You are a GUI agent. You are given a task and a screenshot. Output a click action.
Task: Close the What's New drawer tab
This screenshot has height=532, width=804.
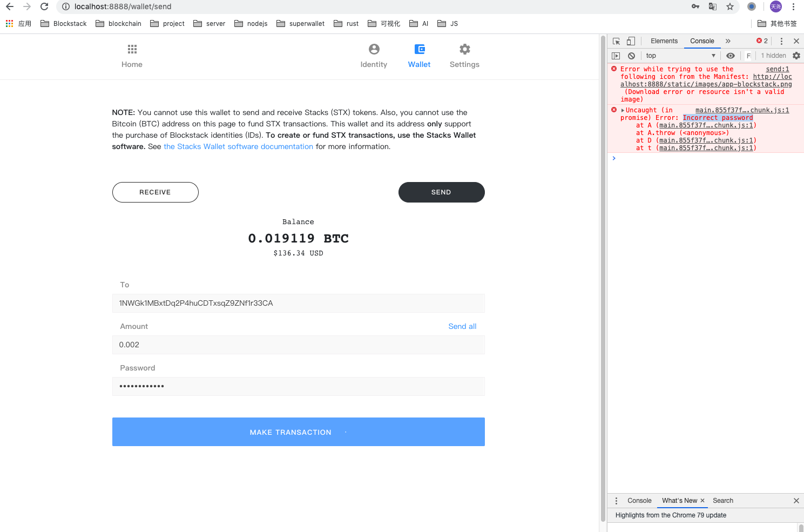coord(702,501)
